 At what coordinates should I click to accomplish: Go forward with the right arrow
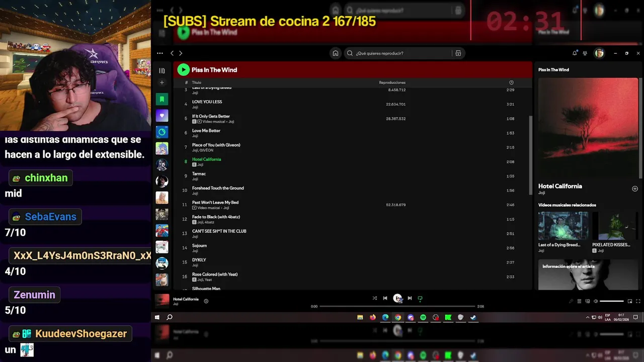181,53
